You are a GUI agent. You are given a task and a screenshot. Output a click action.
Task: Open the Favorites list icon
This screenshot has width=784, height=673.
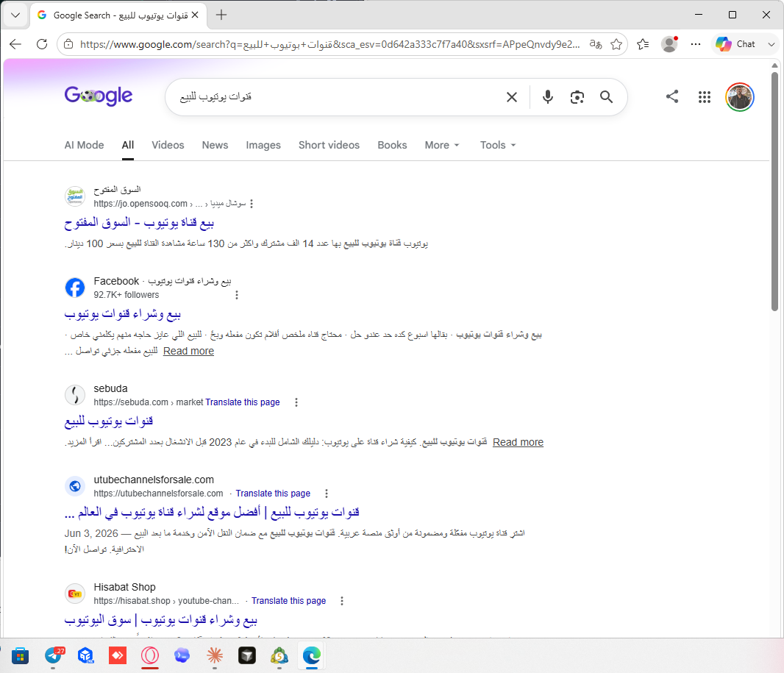click(x=643, y=44)
